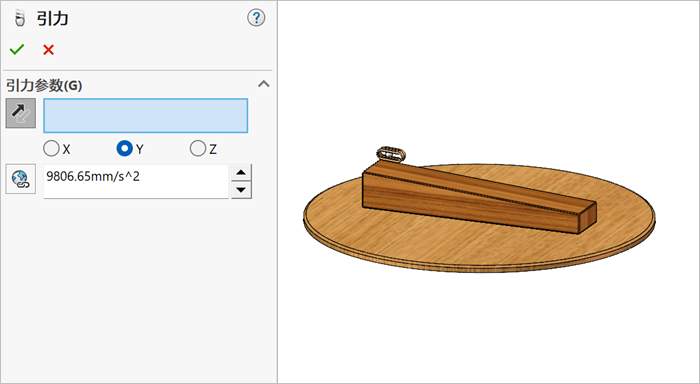
Task: Select the Z axis radio button
Action: (197, 148)
